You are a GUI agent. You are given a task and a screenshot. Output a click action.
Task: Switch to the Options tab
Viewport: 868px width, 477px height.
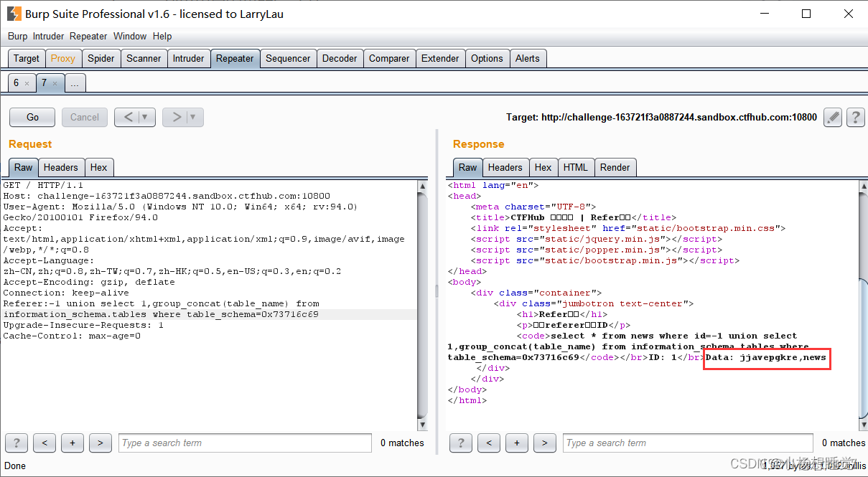coord(487,58)
